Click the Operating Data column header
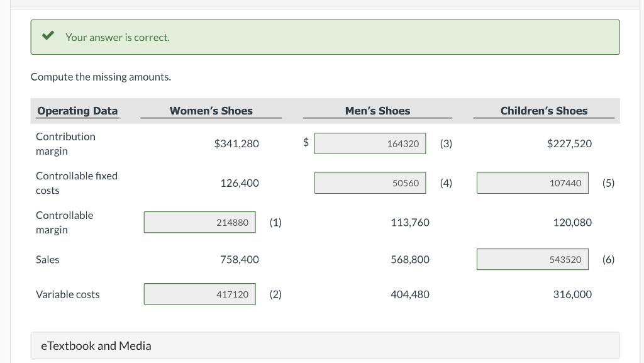The width and height of the screenshot is (644, 363). 77,111
